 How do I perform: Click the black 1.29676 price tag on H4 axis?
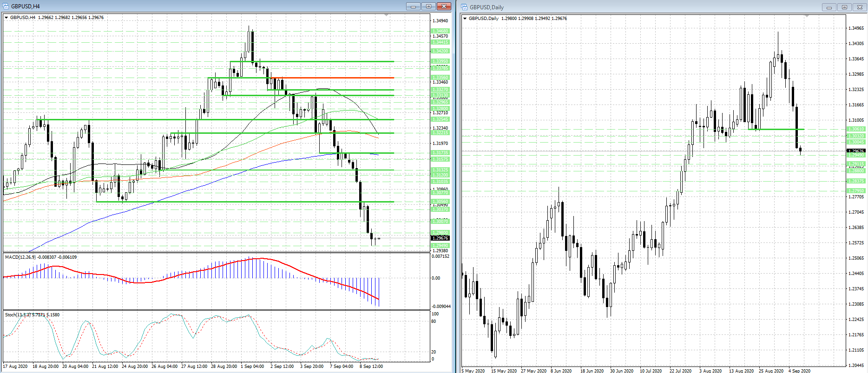point(440,238)
